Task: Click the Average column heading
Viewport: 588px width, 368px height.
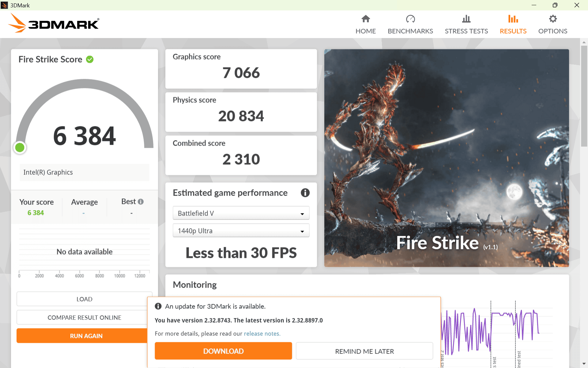Action: pyautogui.click(x=85, y=202)
